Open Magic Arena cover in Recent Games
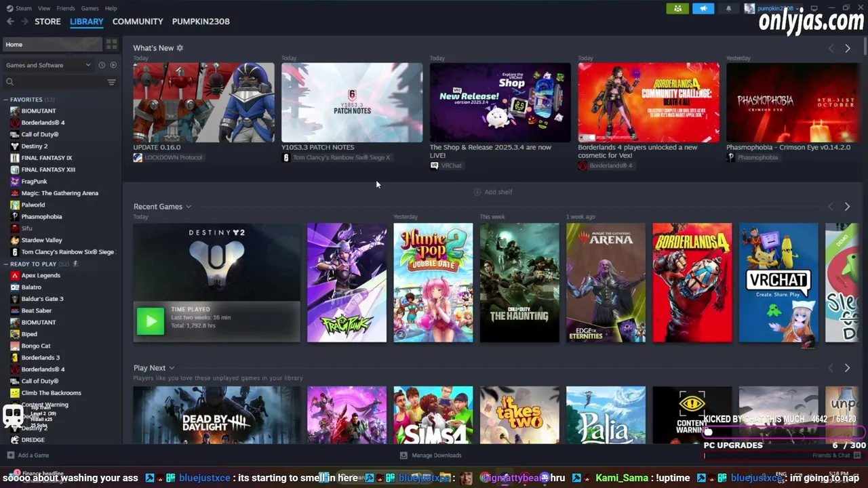The height and width of the screenshot is (488, 868). pyautogui.click(x=606, y=283)
